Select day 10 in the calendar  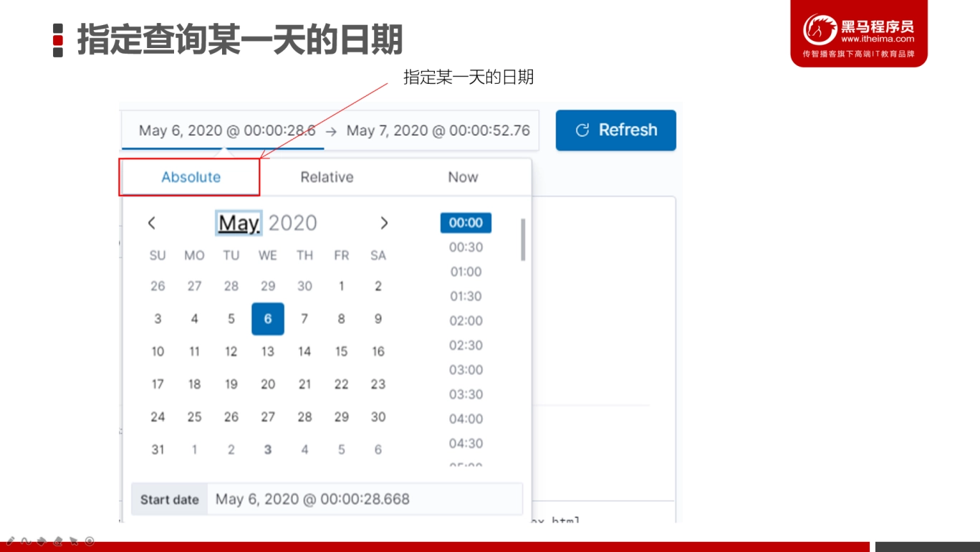158,351
